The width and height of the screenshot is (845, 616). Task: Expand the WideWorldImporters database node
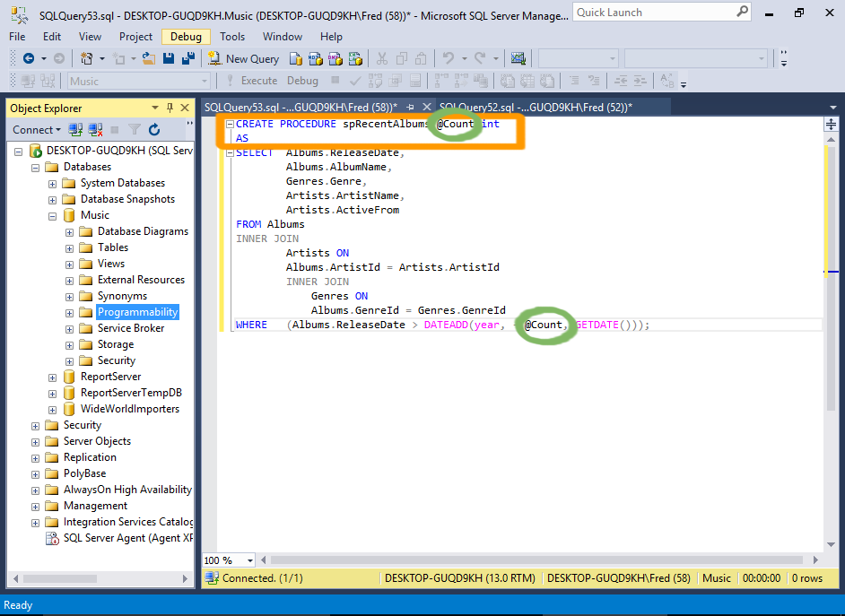point(52,409)
